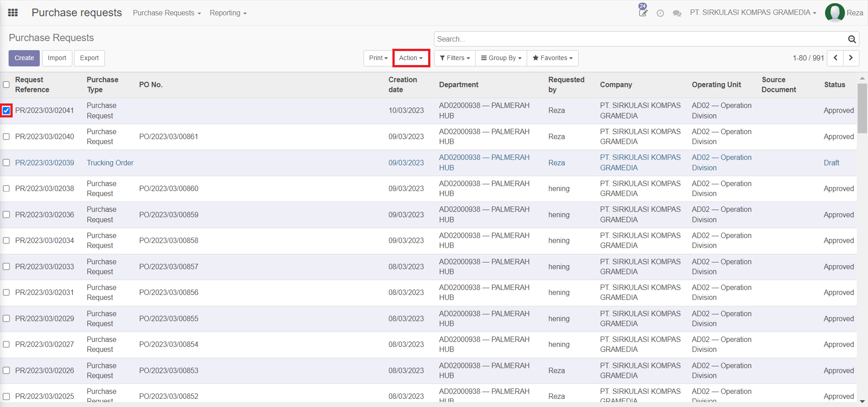
Task: Uncheck the PR/2023/03/02041 row checkbox
Action: [6, 110]
